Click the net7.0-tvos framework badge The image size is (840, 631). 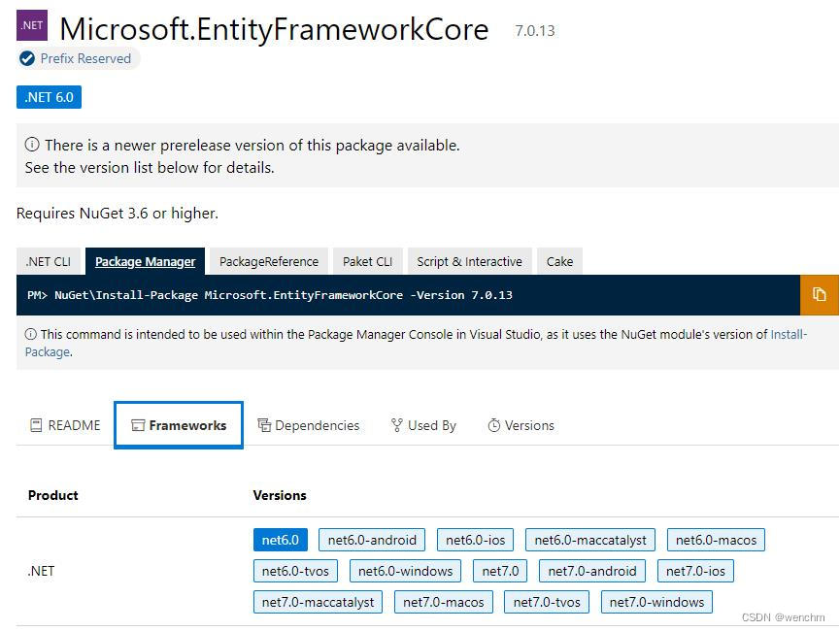click(547, 602)
